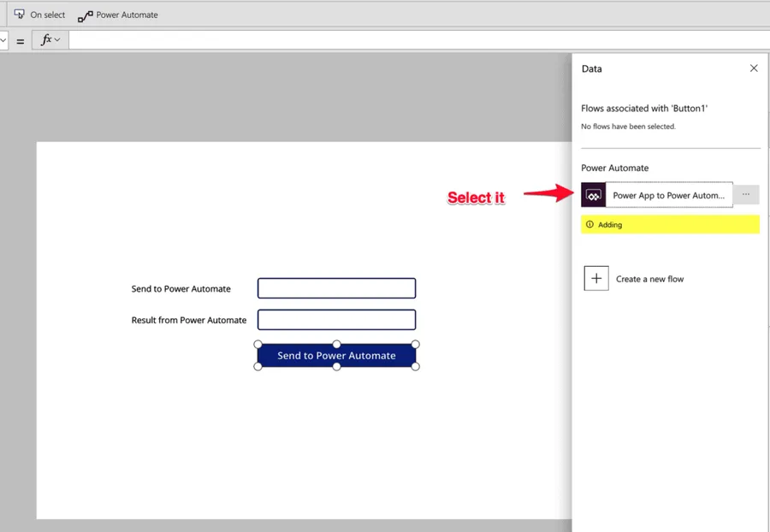Viewport: 770px width, 532px height.
Task: Focus the Result from Power Automate text box
Action: 336,320
